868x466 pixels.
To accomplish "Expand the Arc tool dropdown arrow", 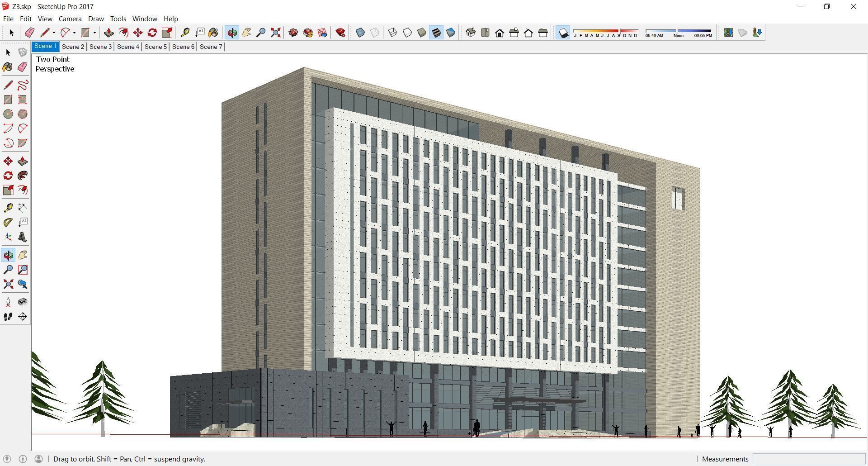I will [74, 33].
